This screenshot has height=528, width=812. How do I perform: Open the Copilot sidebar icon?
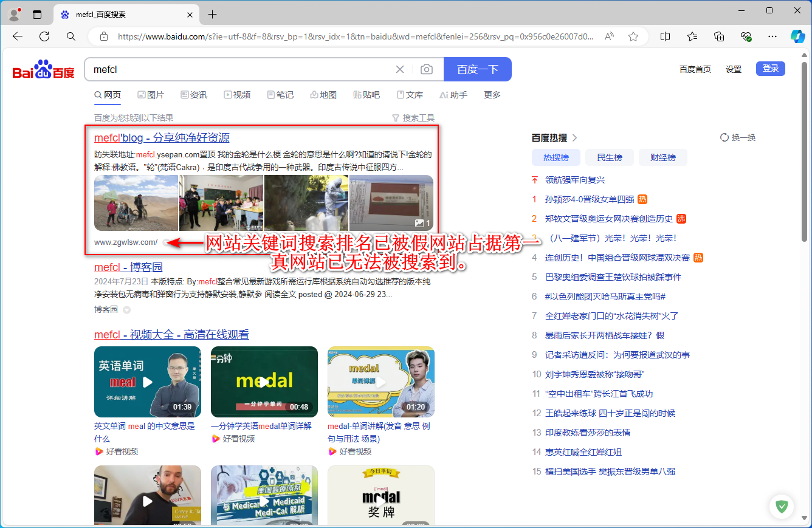click(797, 36)
